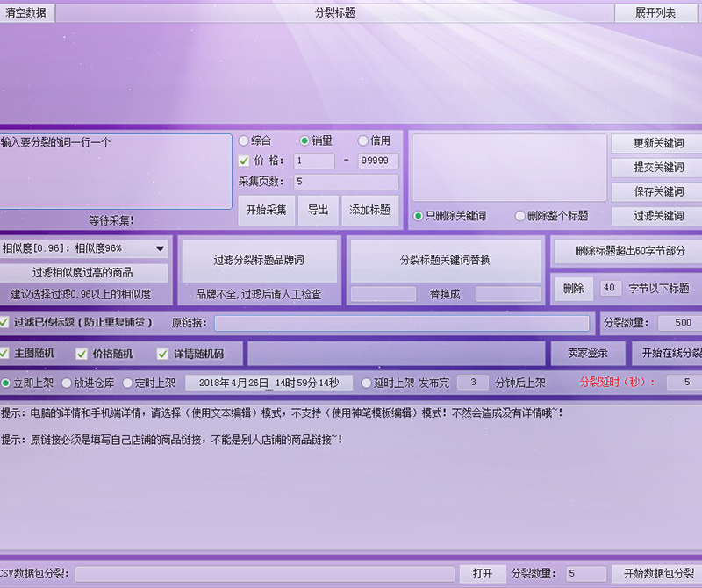Enable or disable 主图随机 checkbox

tap(5, 354)
